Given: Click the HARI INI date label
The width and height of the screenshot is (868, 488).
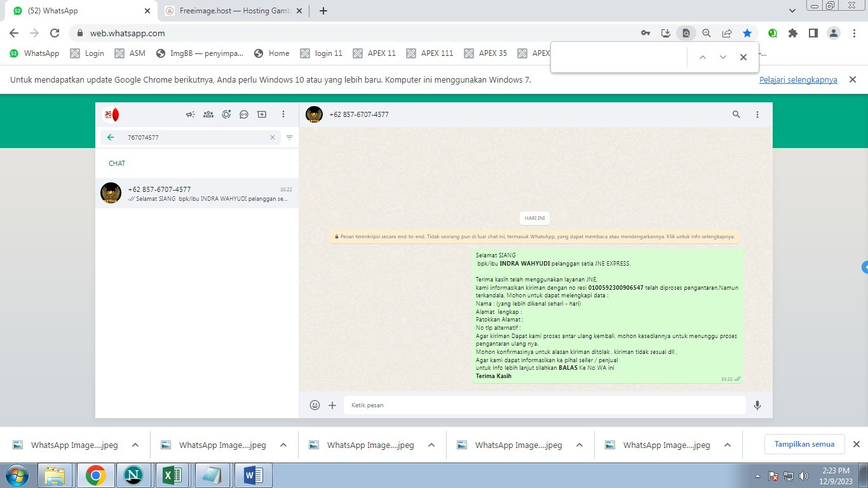Looking at the screenshot, I should [534, 218].
